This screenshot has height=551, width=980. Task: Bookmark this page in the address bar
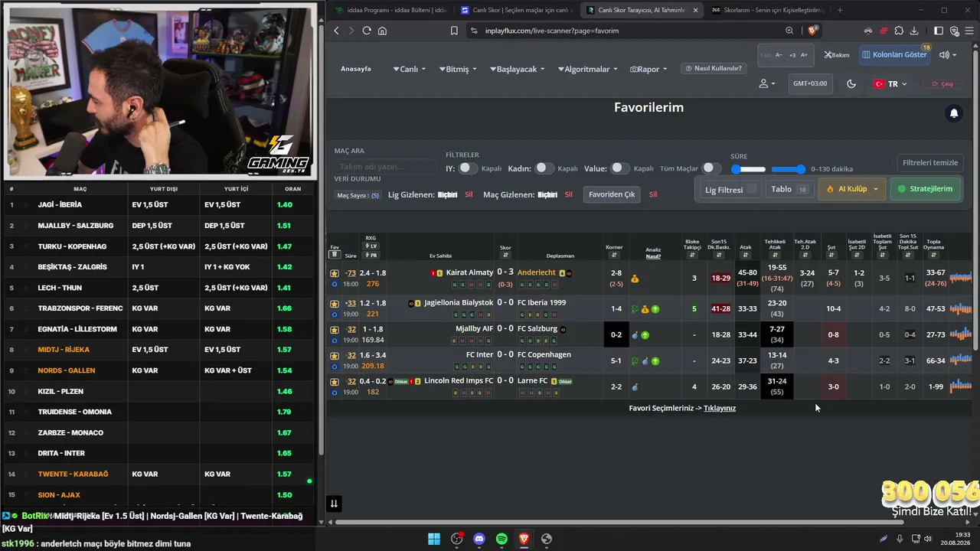point(454,31)
